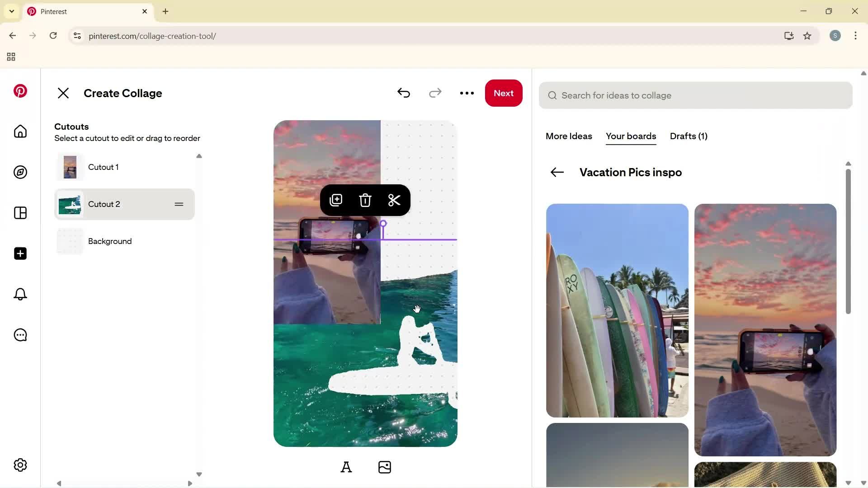This screenshot has width=868, height=488.
Task: Select the scissors cutout tool
Action: click(394, 200)
